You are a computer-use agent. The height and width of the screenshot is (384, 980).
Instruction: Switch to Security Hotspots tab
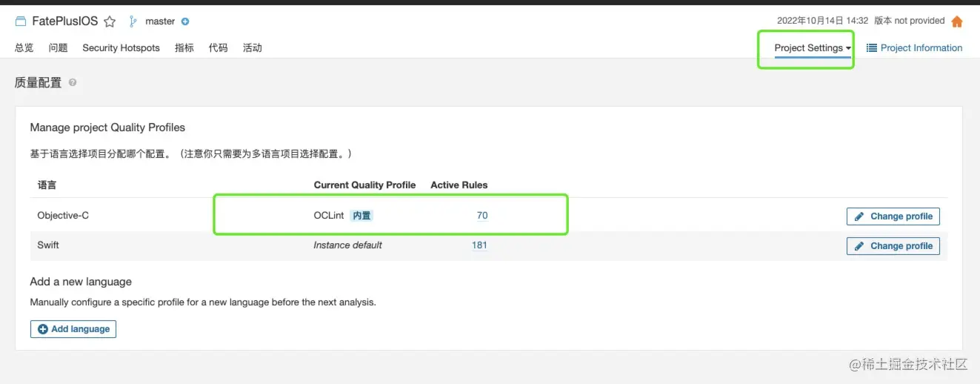(x=121, y=47)
